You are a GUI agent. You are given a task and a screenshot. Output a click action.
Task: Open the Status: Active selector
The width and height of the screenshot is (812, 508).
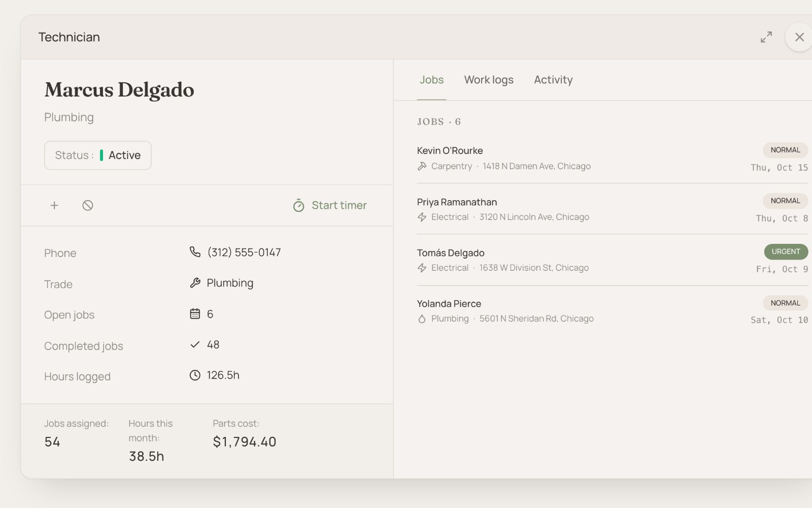pos(97,155)
